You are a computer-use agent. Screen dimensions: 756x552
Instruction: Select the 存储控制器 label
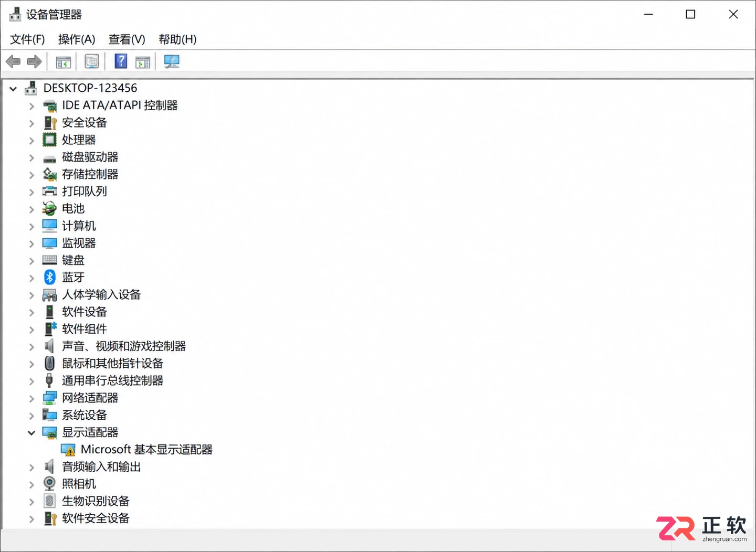pos(90,174)
